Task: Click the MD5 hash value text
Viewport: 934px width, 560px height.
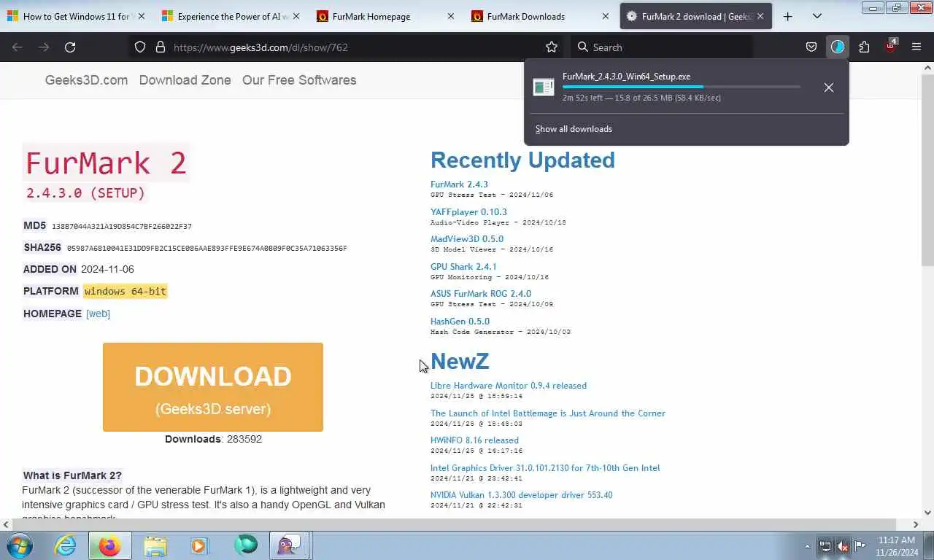Action: coord(122,227)
